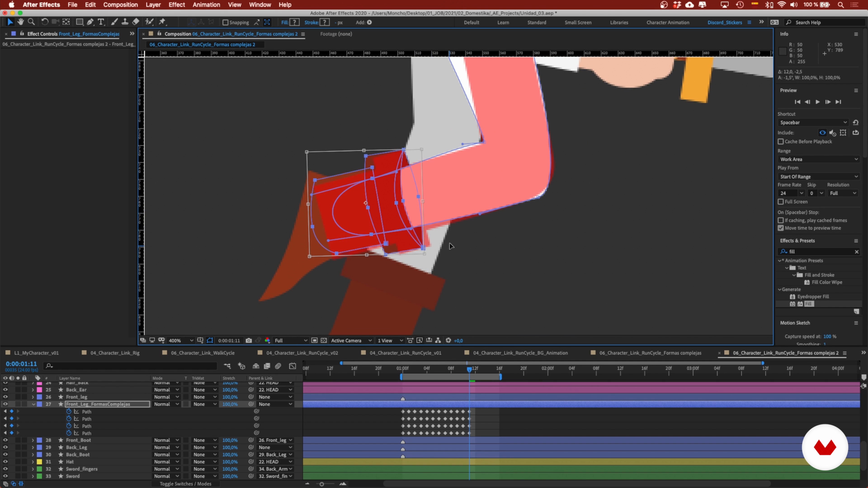
Task: Select the Character Animation workspace
Action: (668, 23)
